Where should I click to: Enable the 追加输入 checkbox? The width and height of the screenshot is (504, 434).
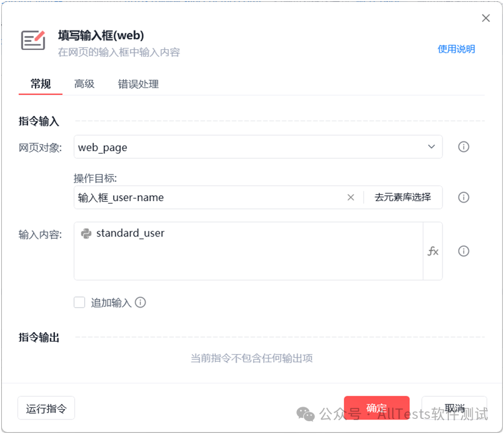79,302
